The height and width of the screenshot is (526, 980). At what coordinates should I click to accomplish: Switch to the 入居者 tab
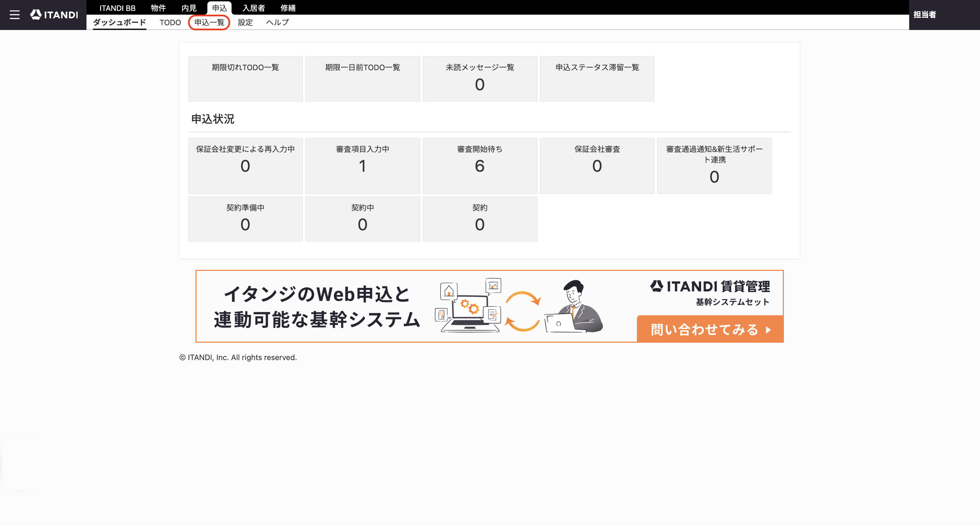point(254,8)
